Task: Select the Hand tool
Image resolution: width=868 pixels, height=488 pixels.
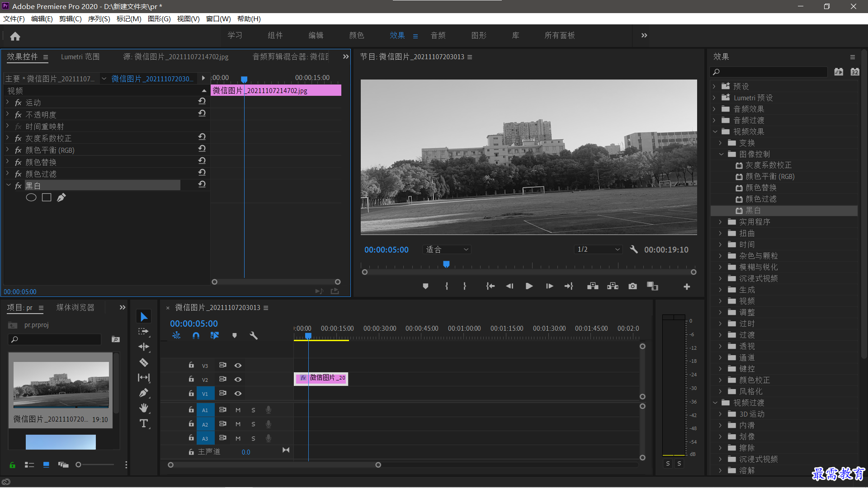Action: pyautogui.click(x=144, y=408)
